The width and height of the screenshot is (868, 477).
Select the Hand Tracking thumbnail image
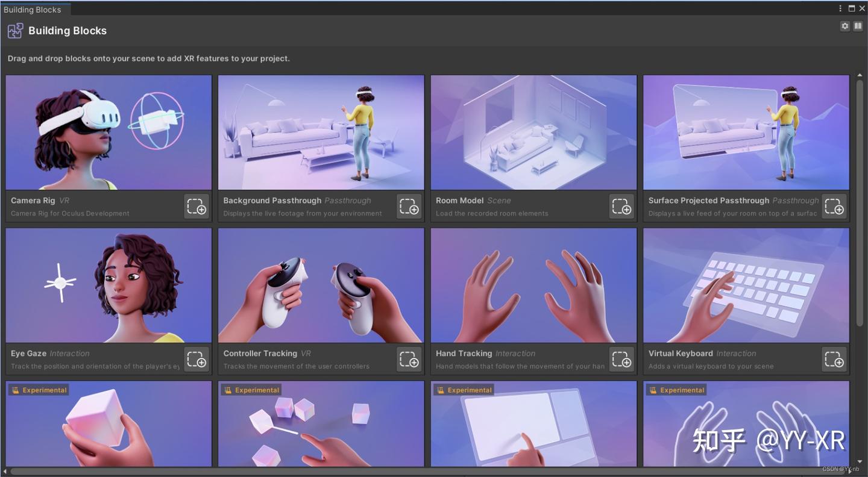click(533, 285)
